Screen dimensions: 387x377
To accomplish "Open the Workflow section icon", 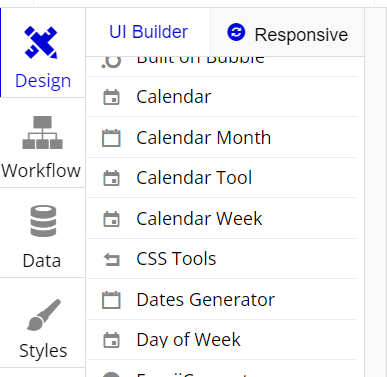I will [x=42, y=132].
